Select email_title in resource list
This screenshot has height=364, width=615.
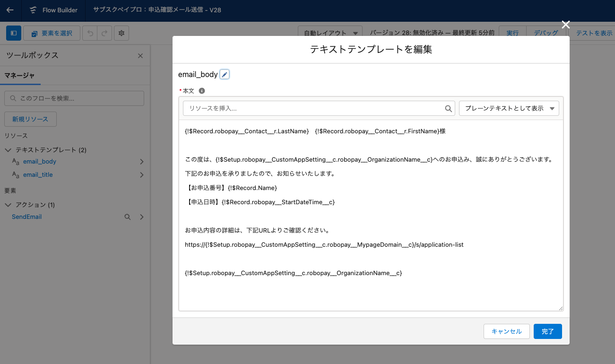(x=38, y=175)
